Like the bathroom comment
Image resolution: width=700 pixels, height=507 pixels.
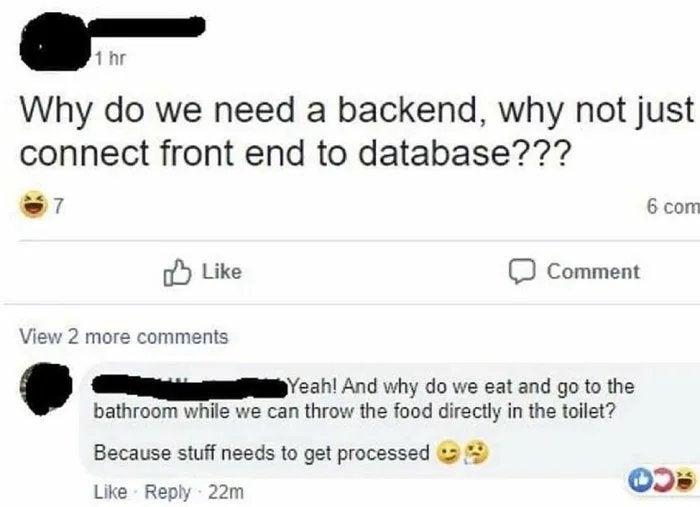tap(110, 492)
